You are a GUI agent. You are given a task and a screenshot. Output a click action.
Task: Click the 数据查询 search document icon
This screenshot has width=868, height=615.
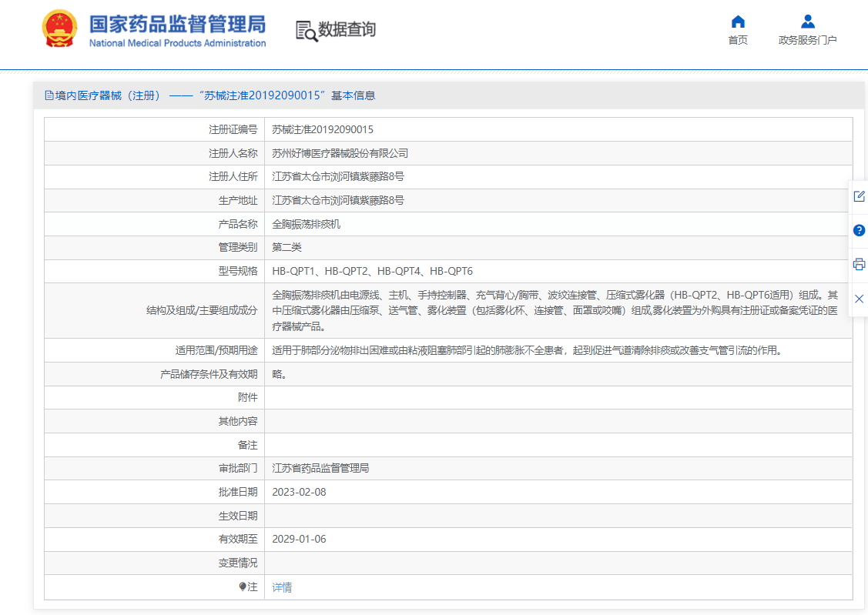point(307,31)
